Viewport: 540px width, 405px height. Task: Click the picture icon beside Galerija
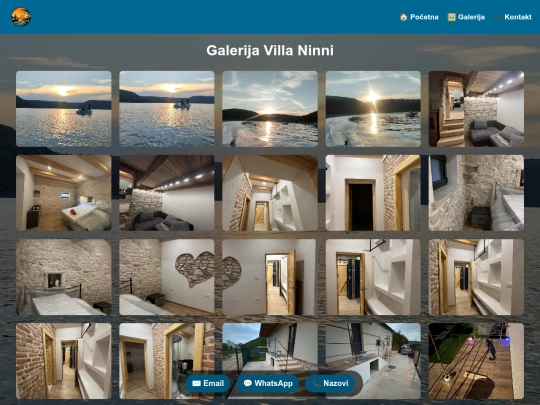[451, 17]
